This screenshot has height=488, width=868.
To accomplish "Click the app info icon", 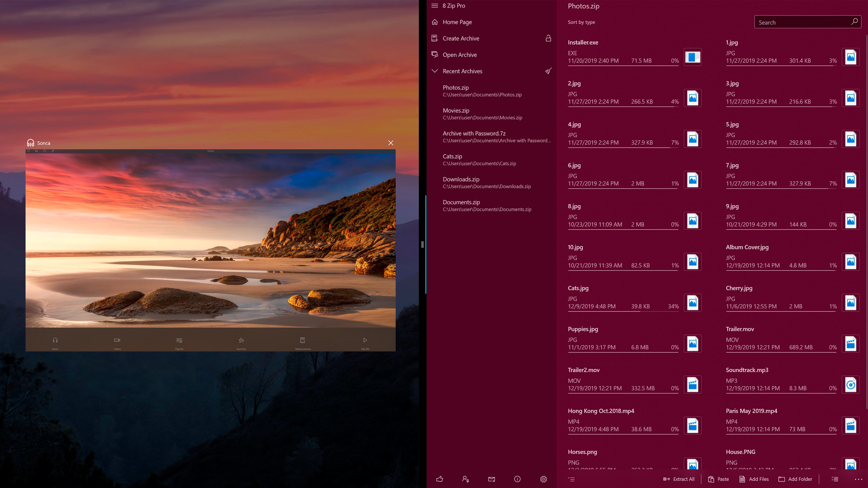I will [x=517, y=479].
